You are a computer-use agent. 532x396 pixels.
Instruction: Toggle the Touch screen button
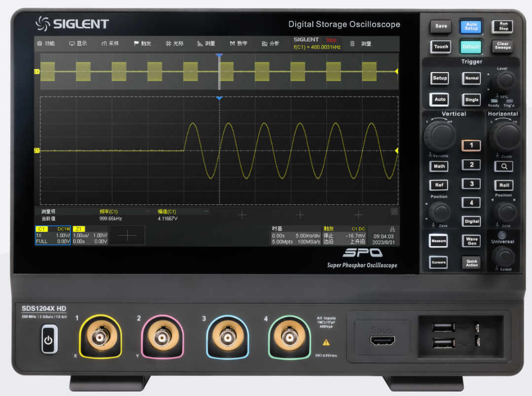(441, 47)
